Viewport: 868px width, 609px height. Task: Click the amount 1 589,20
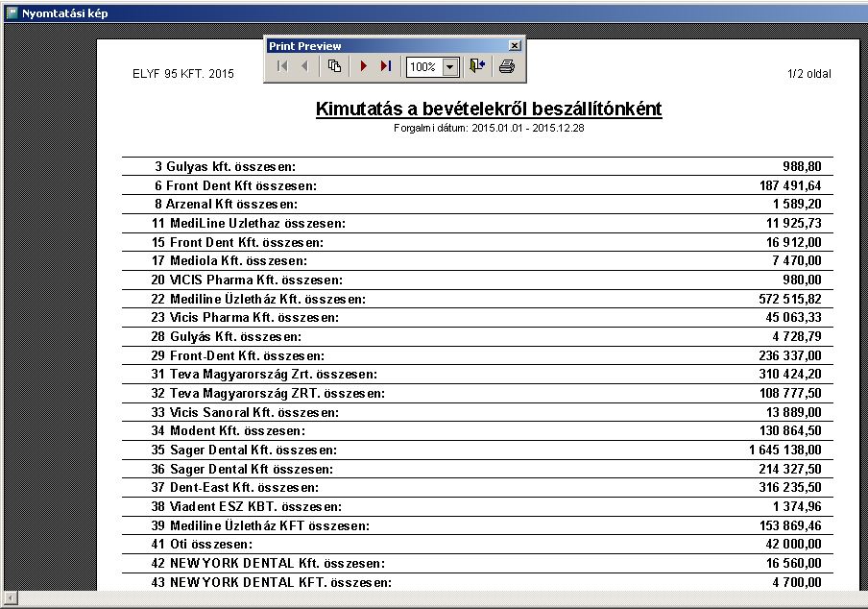(797, 205)
